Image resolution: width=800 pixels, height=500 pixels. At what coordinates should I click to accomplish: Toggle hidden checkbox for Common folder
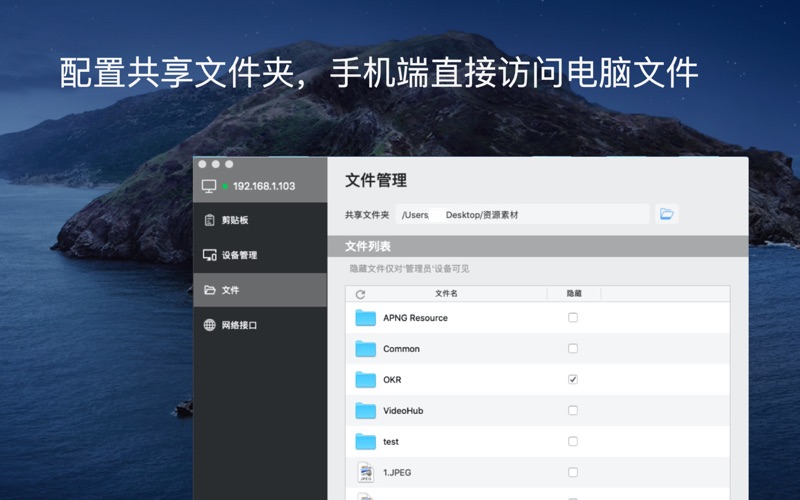coord(573,348)
